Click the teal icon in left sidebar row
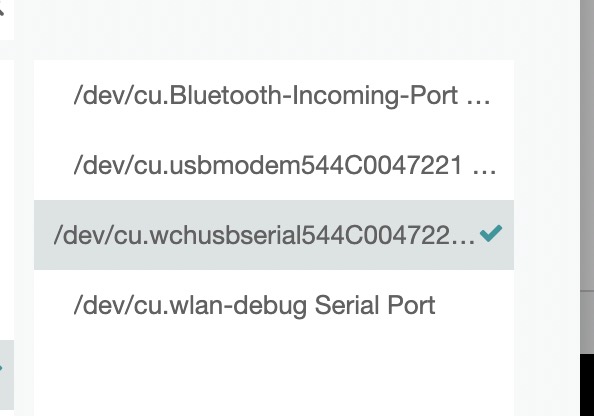This screenshot has width=594, height=416. click(x=1, y=368)
